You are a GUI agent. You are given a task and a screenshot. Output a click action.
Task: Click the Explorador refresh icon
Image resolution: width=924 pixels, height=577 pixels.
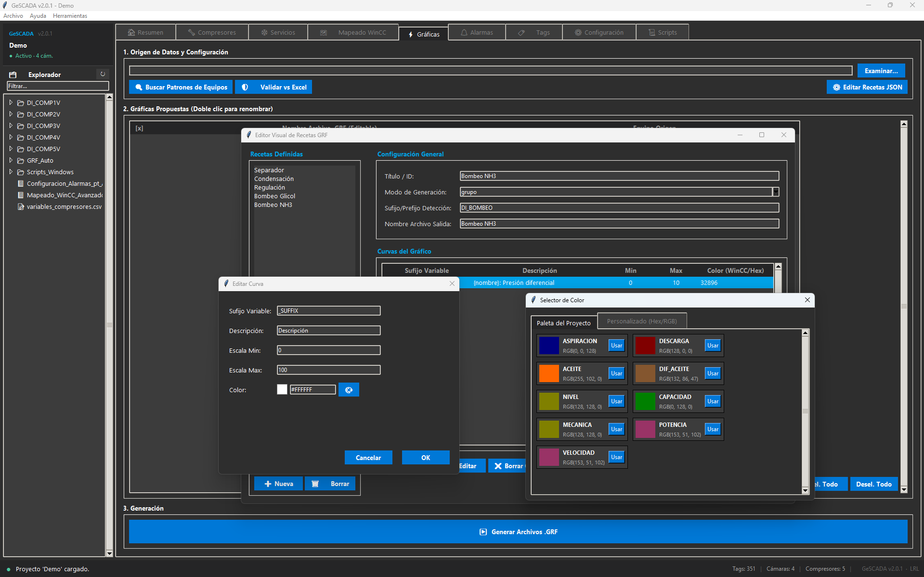click(103, 74)
